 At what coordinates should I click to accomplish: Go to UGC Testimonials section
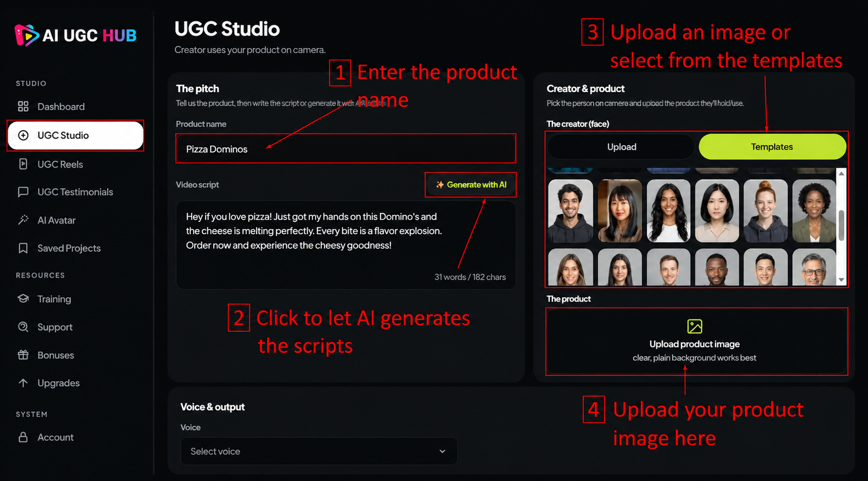(x=75, y=192)
